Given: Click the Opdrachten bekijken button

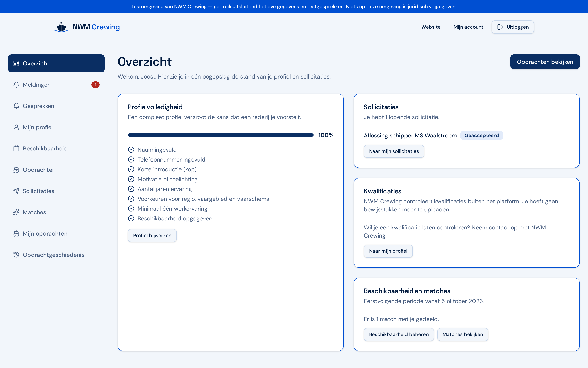Looking at the screenshot, I should pyautogui.click(x=545, y=62).
